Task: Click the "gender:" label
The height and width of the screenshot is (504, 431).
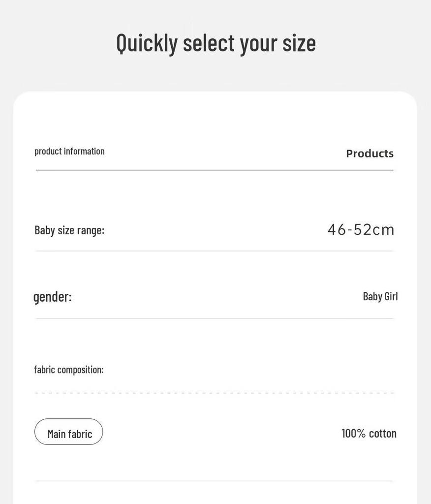Action: (x=53, y=297)
